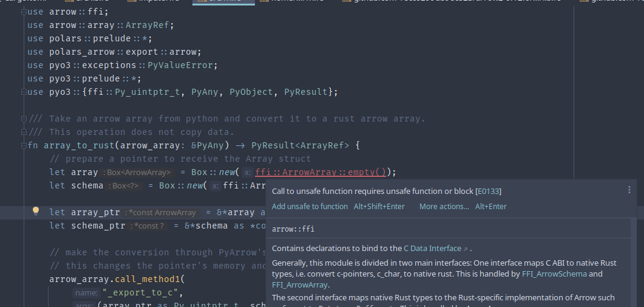Collapse the fn array_to_rust function body
This screenshot has width=644, height=307.
(24, 145)
